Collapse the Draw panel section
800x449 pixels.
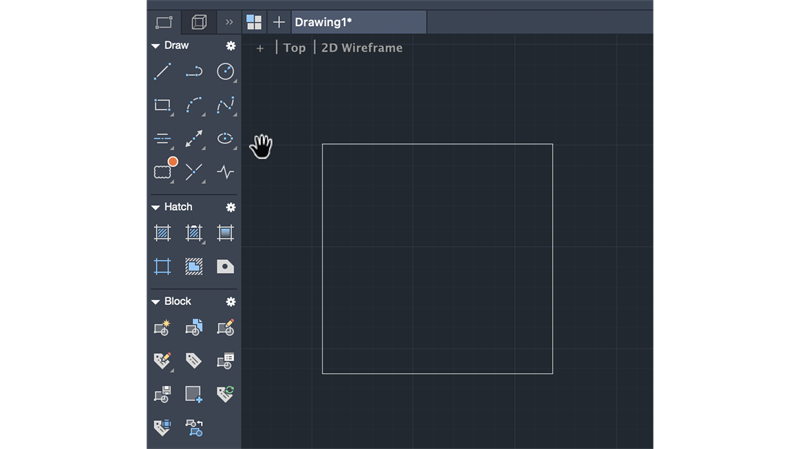click(x=156, y=46)
